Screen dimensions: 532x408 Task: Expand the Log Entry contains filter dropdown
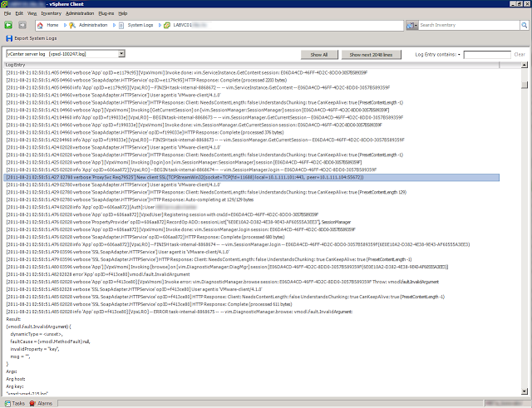460,54
